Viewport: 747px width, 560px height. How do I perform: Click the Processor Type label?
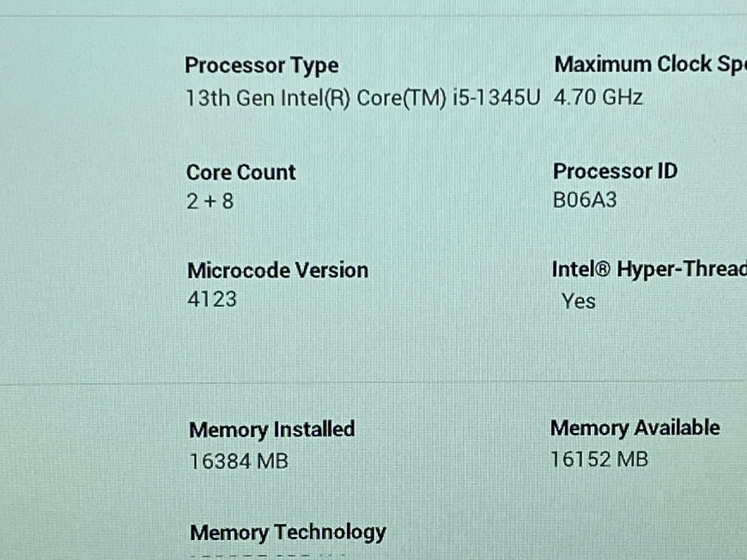(262, 66)
